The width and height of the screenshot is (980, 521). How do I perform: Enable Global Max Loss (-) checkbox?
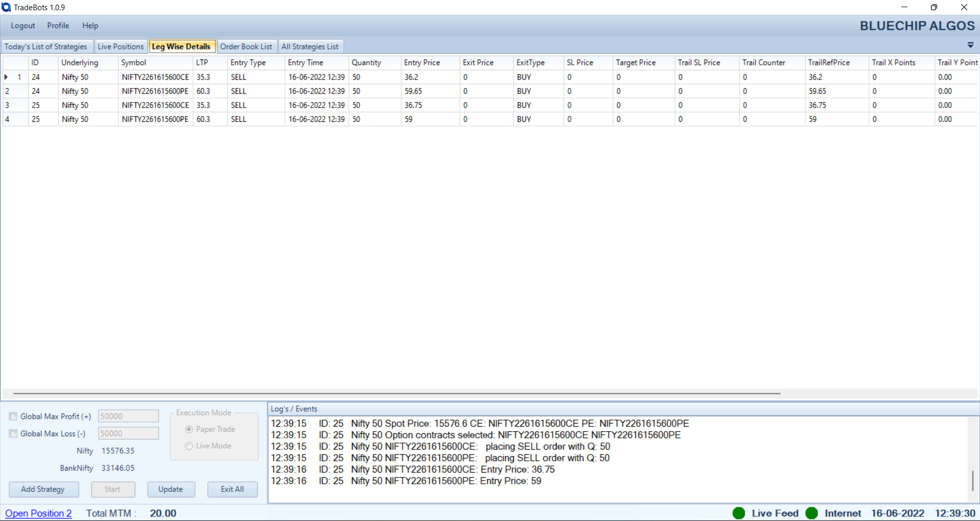[13, 434]
